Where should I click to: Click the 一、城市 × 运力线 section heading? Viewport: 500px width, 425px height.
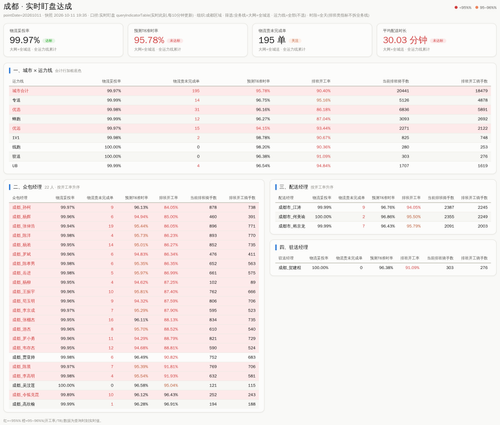[x=33, y=70]
